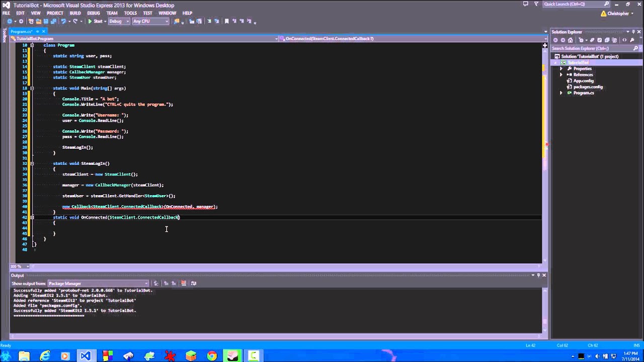Click Open File toolbar icon
The width and height of the screenshot is (644, 362).
(38, 21)
